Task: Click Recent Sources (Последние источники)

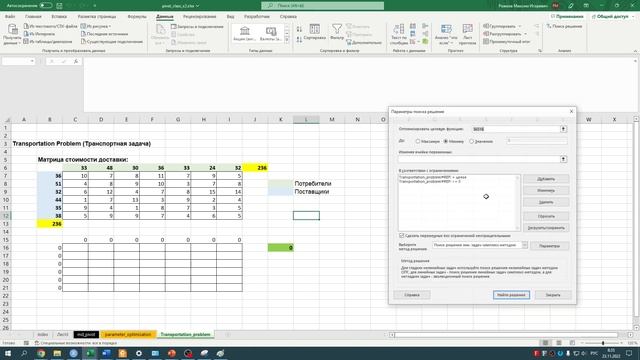Action: click(x=104, y=34)
